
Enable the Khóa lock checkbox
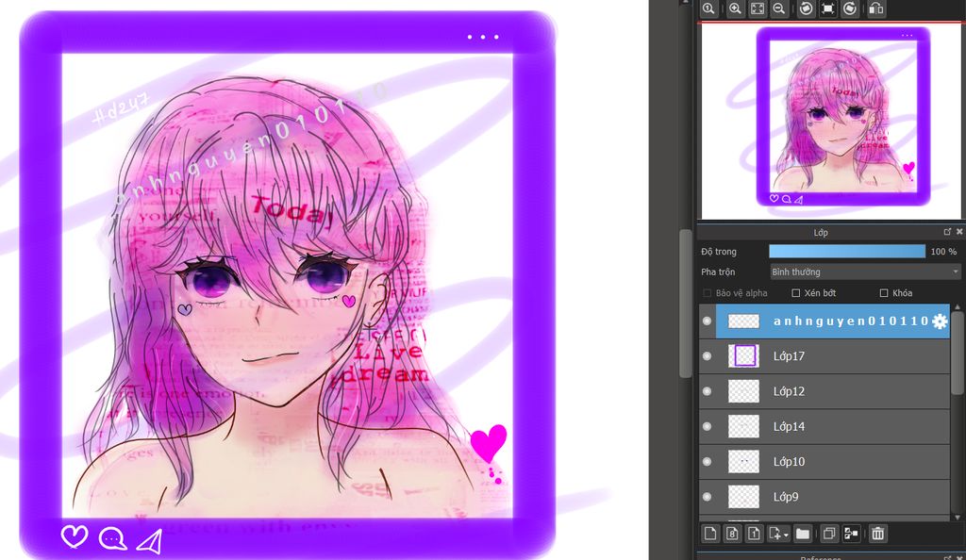click(x=884, y=293)
